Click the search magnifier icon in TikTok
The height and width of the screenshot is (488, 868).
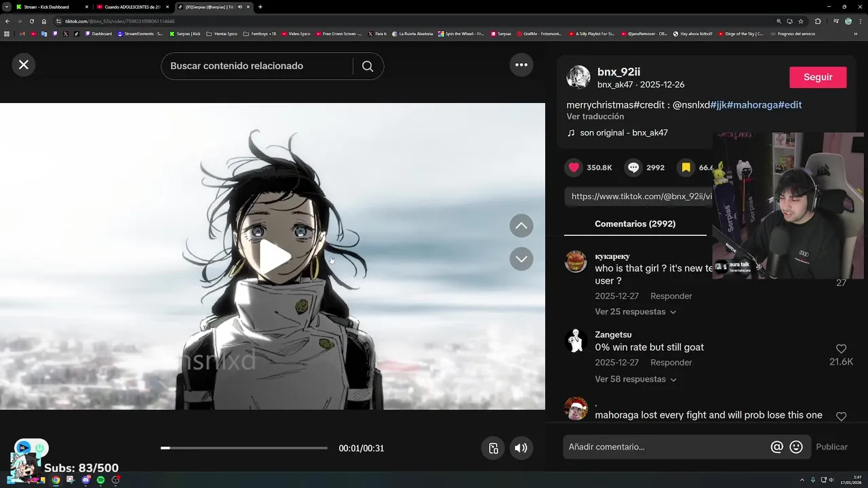click(368, 66)
